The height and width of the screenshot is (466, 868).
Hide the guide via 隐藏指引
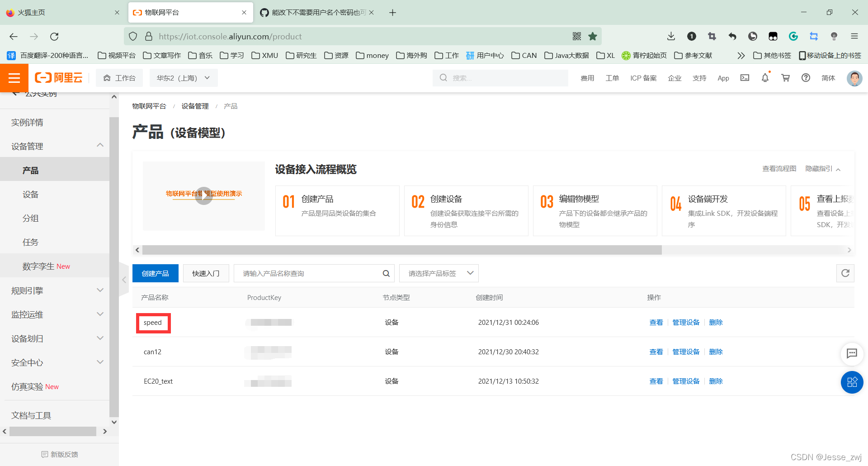[822, 169]
